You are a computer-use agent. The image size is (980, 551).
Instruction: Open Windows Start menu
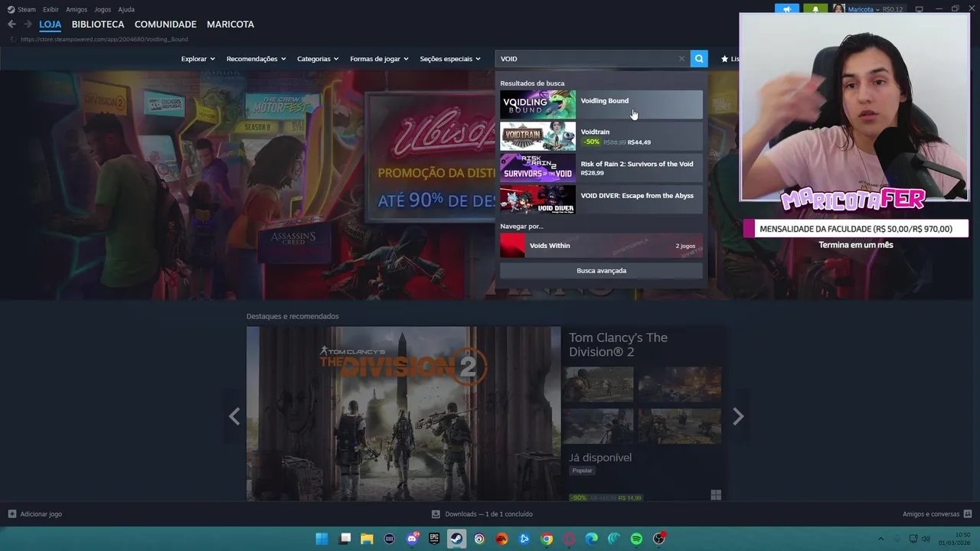pyautogui.click(x=322, y=539)
